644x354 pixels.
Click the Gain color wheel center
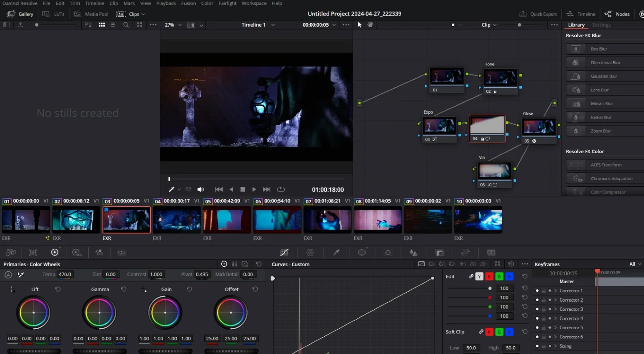pos(165,313)
